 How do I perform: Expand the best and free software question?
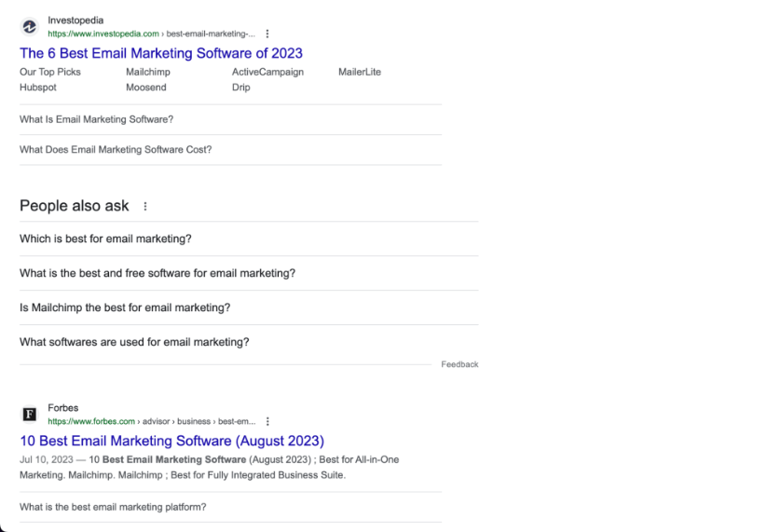(158, 273)
